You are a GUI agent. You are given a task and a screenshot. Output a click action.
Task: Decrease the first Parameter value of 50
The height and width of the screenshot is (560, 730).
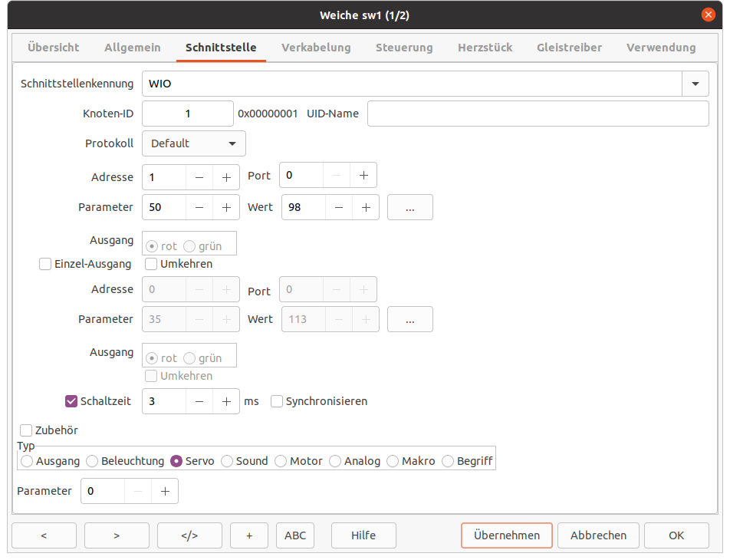pos(199,207)
